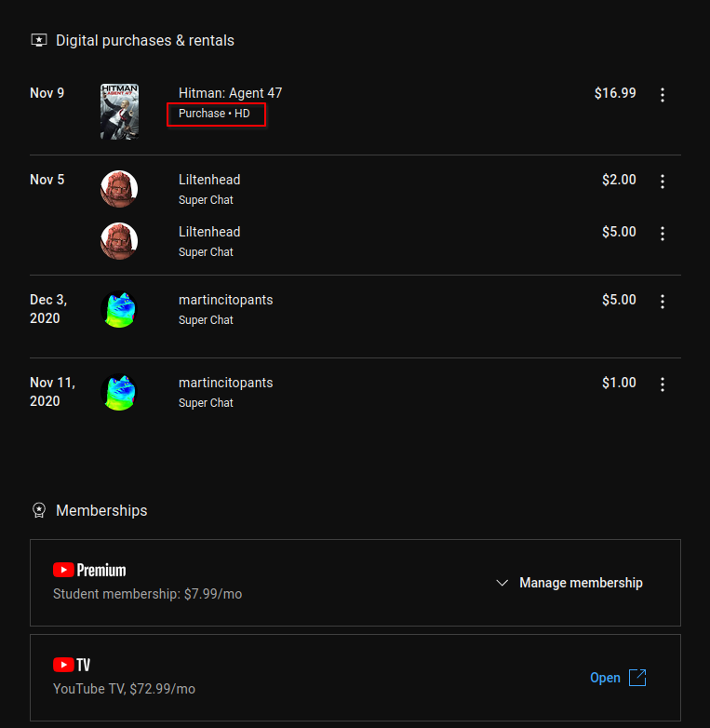Screen dimensions: 710x728
Task: Click the YouTube TV logo
Action: (x=72, y=665)
